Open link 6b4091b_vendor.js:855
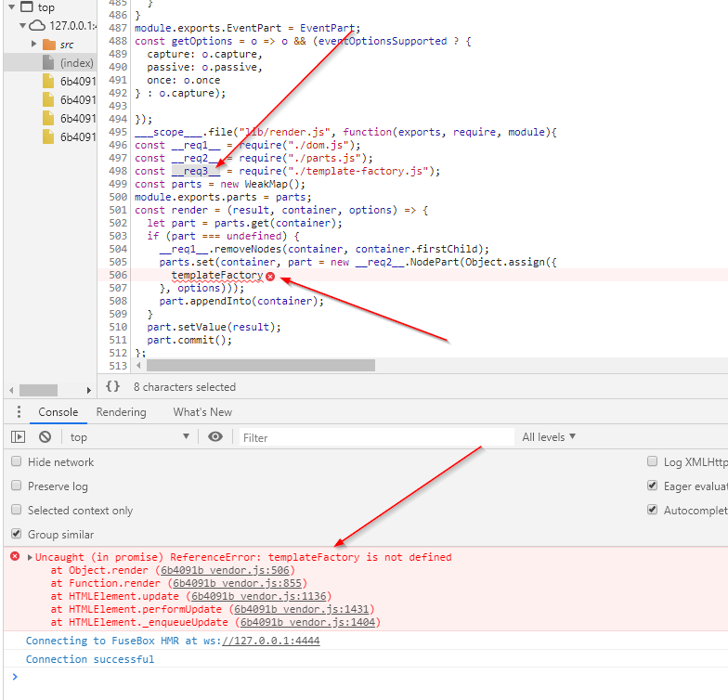This screenshot has width=728, height=700. tap(238, 583)
